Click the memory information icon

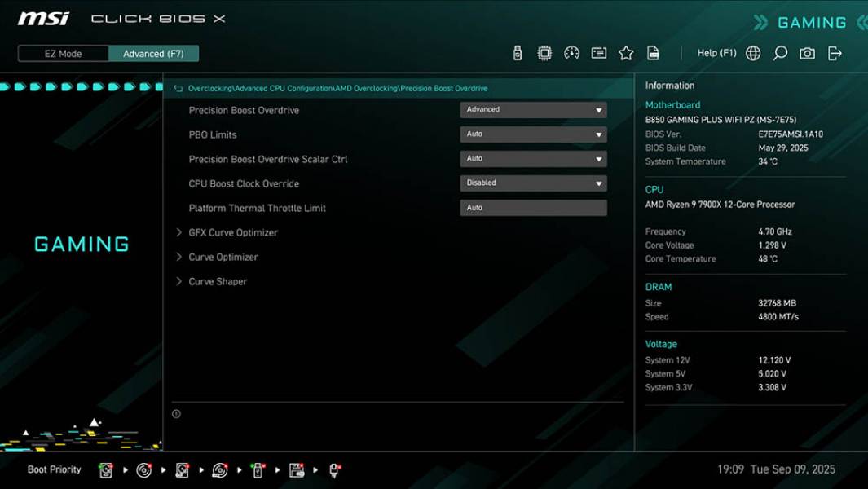pyautogui.click(x=599, y=52)
